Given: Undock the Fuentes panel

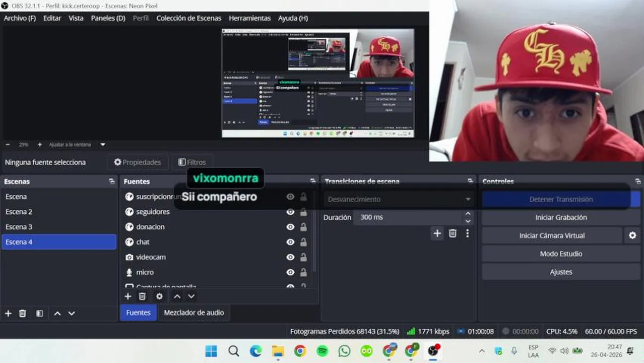Looking at the screenshot, I should tap(312, 181).
